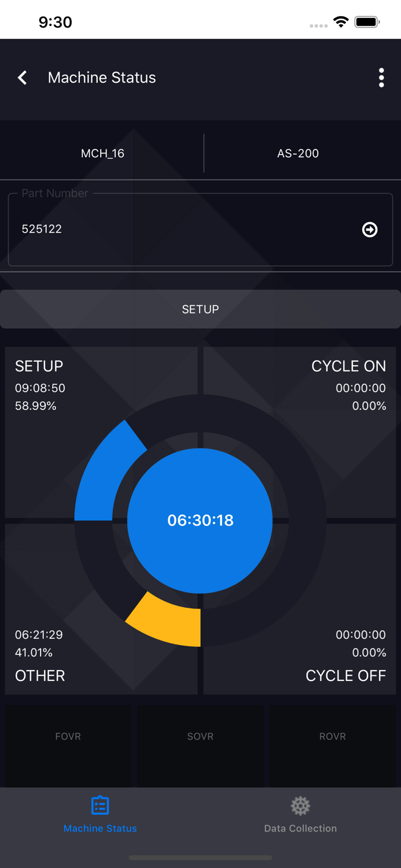Tap the Data Collection gear icon
The image size is (401, 868).
pos(300,805)
